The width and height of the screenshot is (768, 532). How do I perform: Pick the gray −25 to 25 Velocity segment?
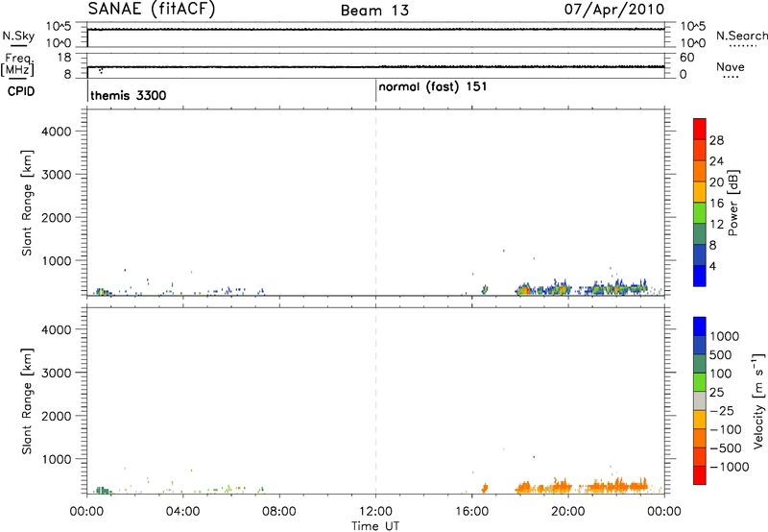700,400
